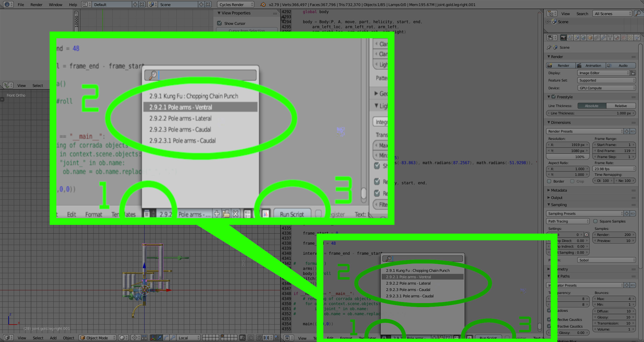Select the rotate manipulator arc icon
This screenshot has height=342, width=644.
tap(166, 338)
